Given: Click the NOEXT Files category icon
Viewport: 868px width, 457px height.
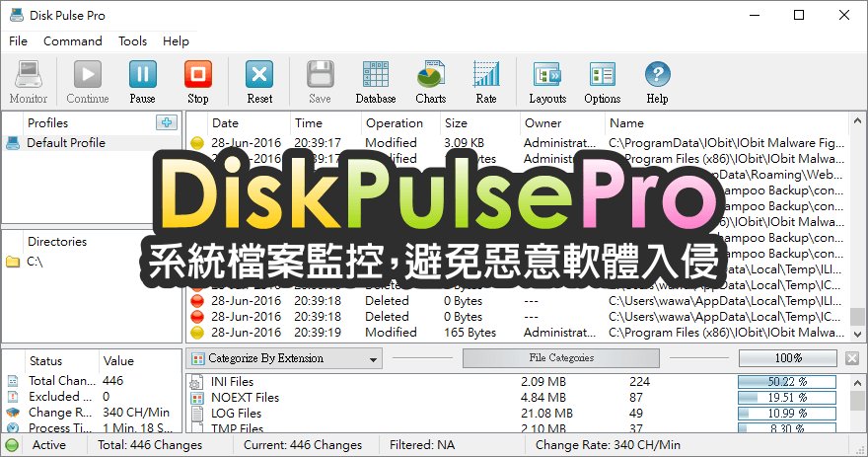Looking at the screenshot, I should pos(197,398).
